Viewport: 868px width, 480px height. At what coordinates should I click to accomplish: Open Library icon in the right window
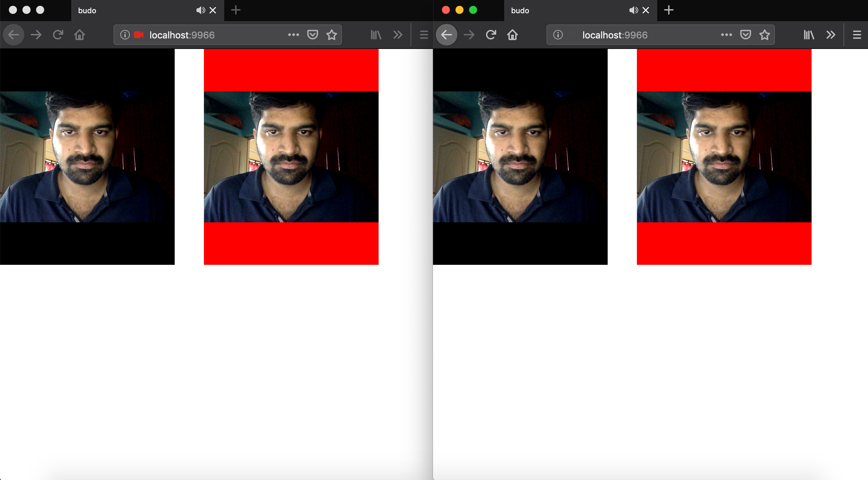pos(809,35)
